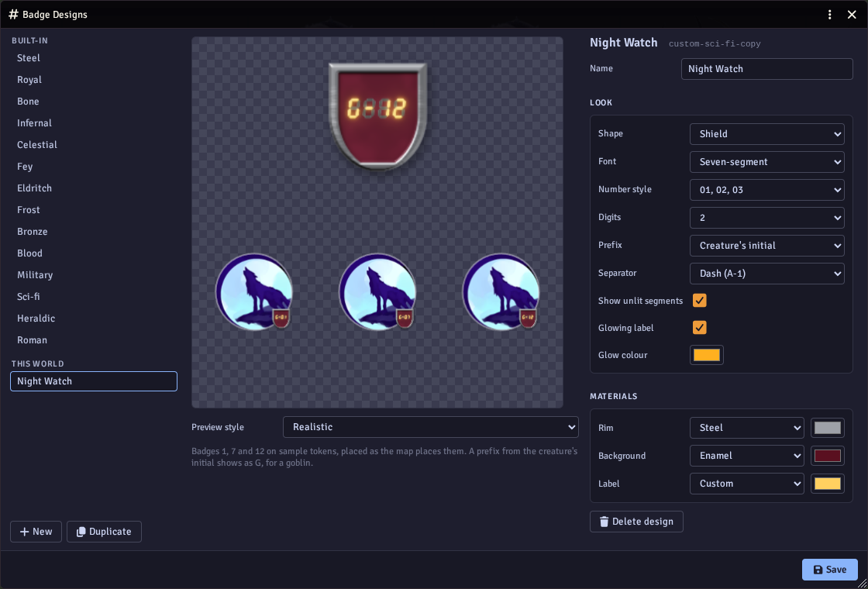
Task: Click the Duplicate button
Action: (x=104, y=532)
